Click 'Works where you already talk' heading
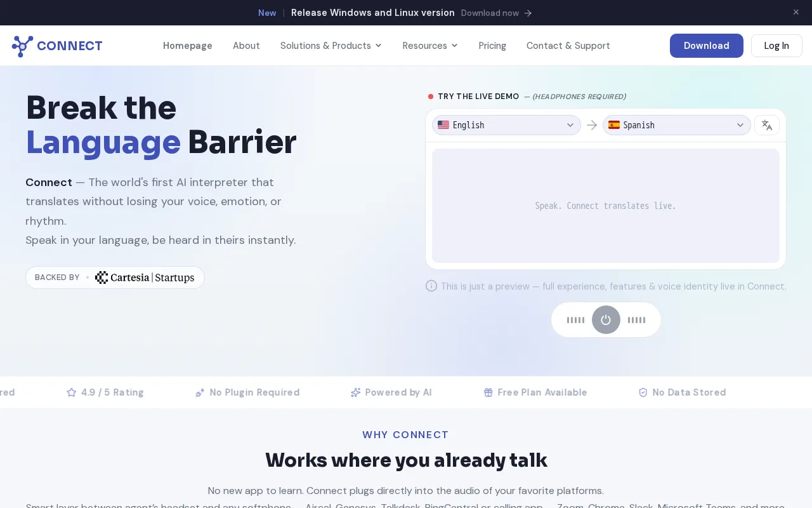This screenshot has height=508, width=812. click(406, 460)
